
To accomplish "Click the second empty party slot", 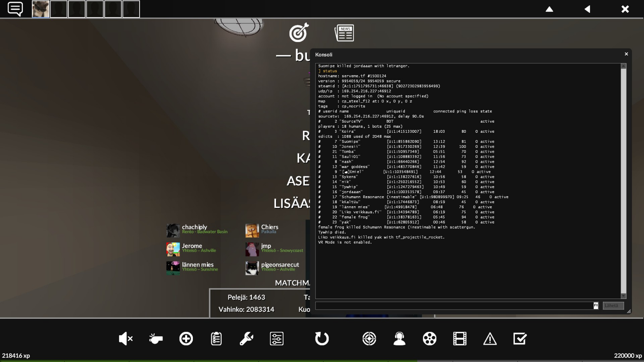I will click(77, 9).
